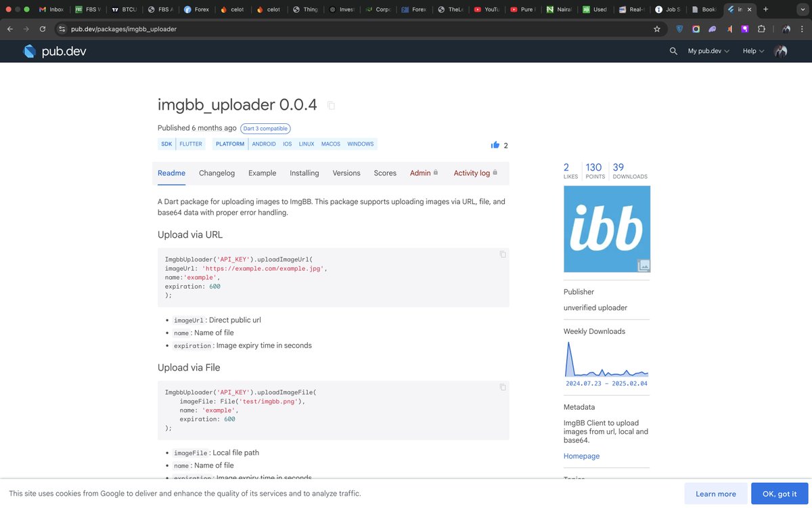This screenshot has height=508, width=812.
Task: Switch to the Job S browser tab
Action: coord(668,9)
